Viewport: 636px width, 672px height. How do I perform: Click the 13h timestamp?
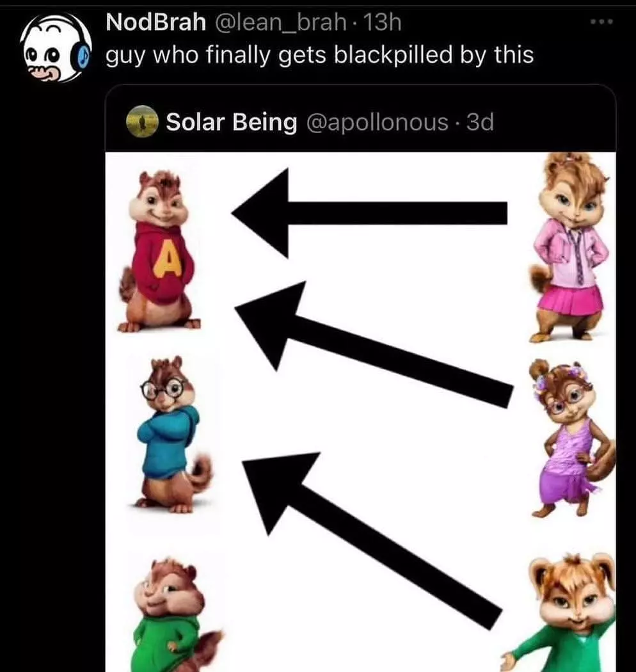[x=382, y=22]
